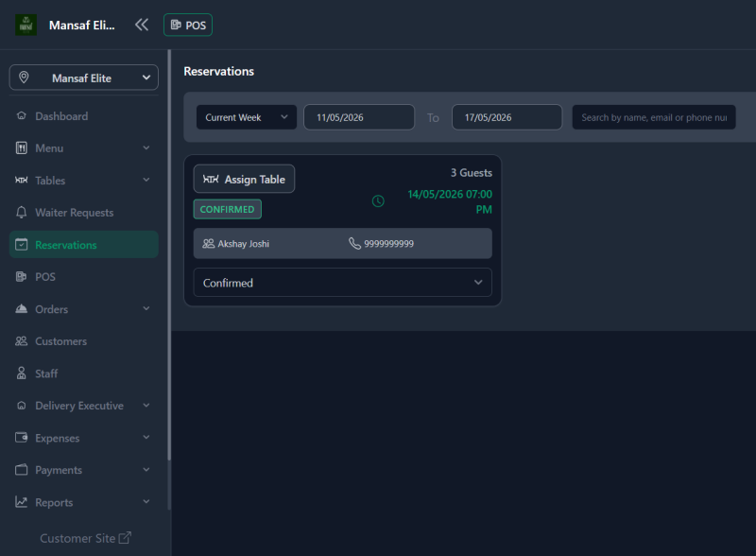
Task: Click the Staff person icon
Action: [x=21, y=374]
